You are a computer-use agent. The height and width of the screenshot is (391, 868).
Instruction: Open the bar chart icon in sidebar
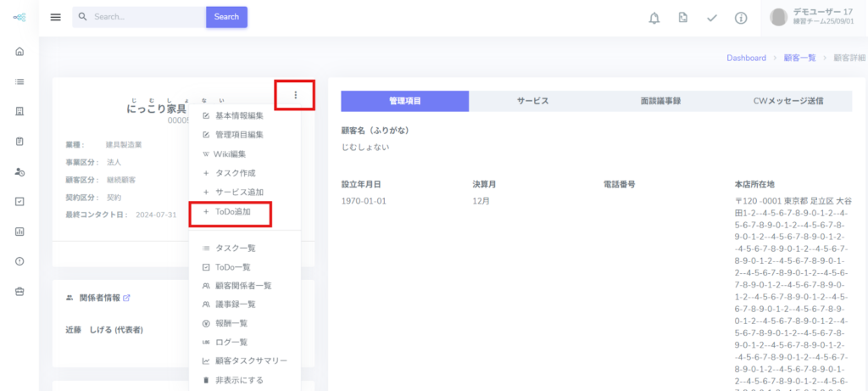coord(19,231)
